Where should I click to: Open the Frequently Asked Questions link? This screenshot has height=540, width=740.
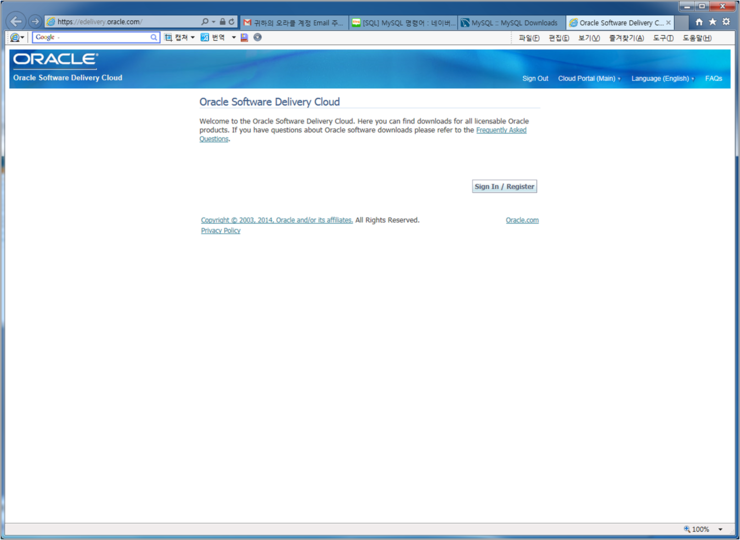pos(501,130)
